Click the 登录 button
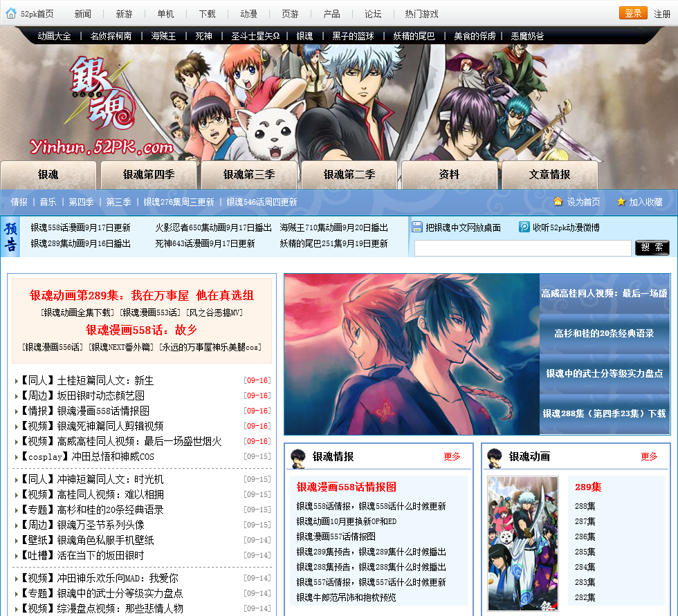Viewport: 678px width, 616px height. [x=633, y=13]
